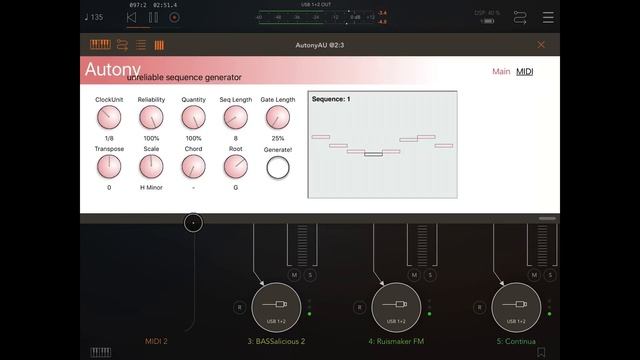Hit the Generate! button
Viewport: 640px width, 360px height.
[x=278, y=168]
